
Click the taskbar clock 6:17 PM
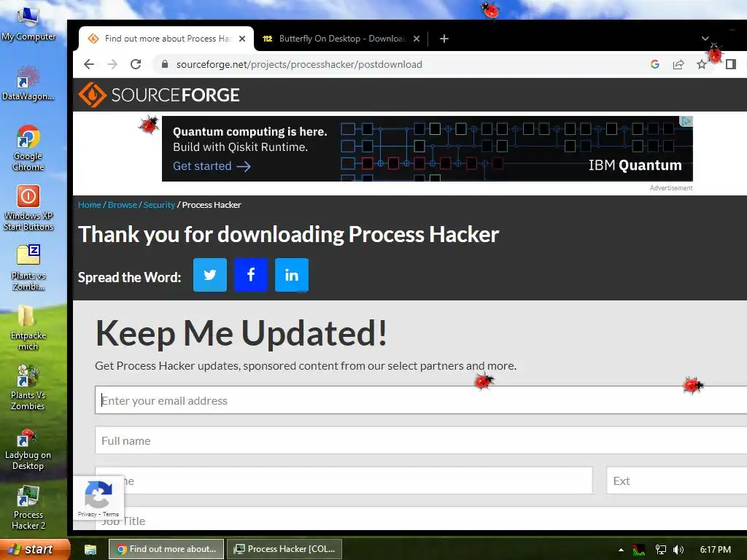pyautogui.click(x=715, y=550)
